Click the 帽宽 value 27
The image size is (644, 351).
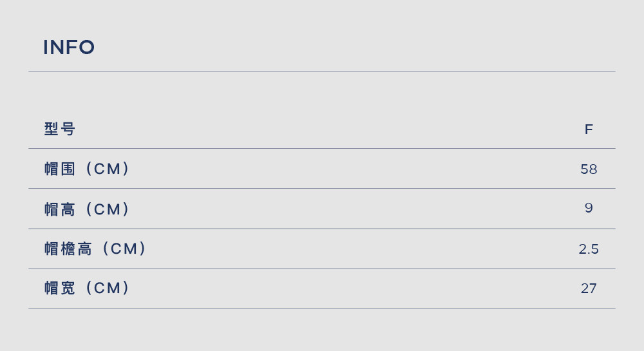589,288
